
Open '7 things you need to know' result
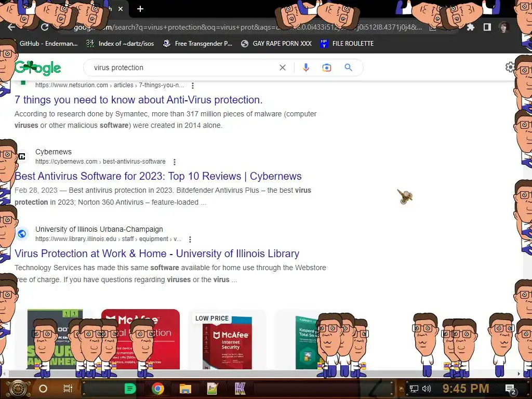click(x=138, y=100)
